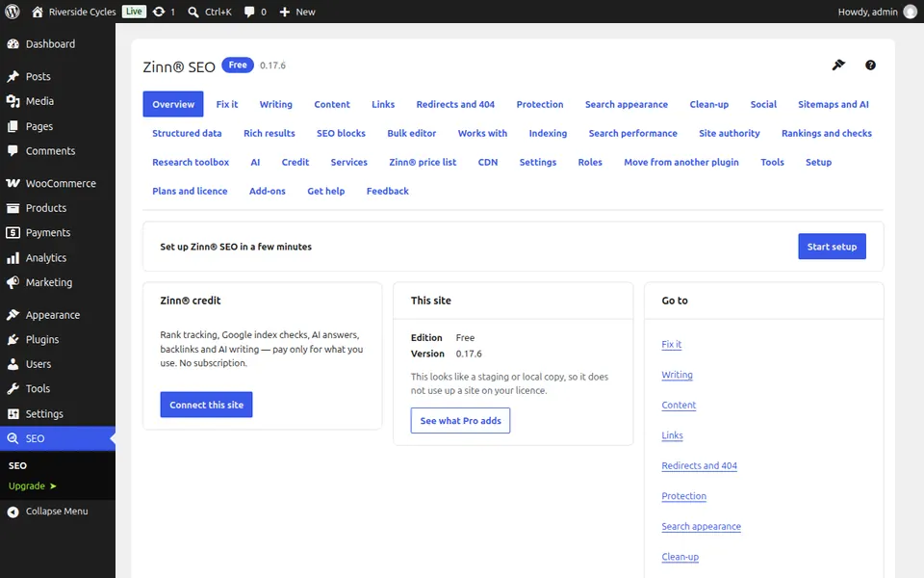Open the Ctrl+K search icon

click(x=192, y=12)
